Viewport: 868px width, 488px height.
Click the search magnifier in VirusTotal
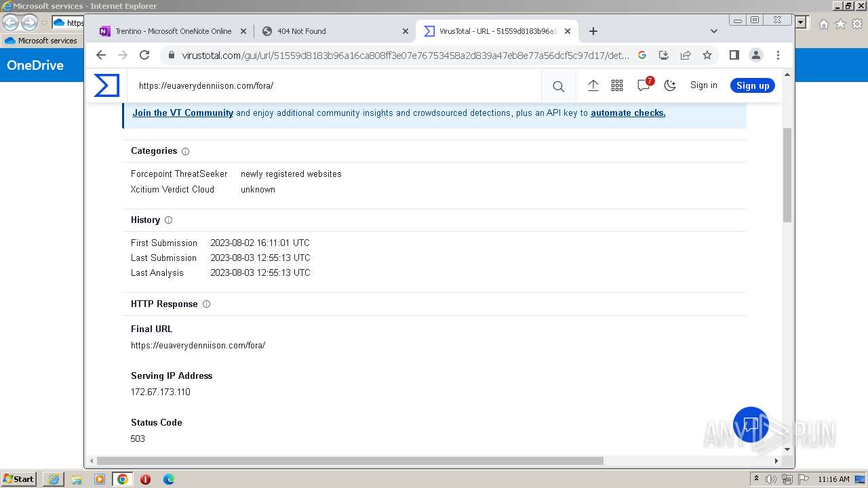558,86
